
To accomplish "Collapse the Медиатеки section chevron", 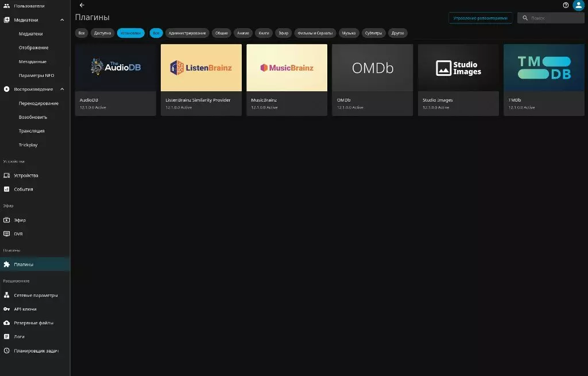I will tap(62, 20).
